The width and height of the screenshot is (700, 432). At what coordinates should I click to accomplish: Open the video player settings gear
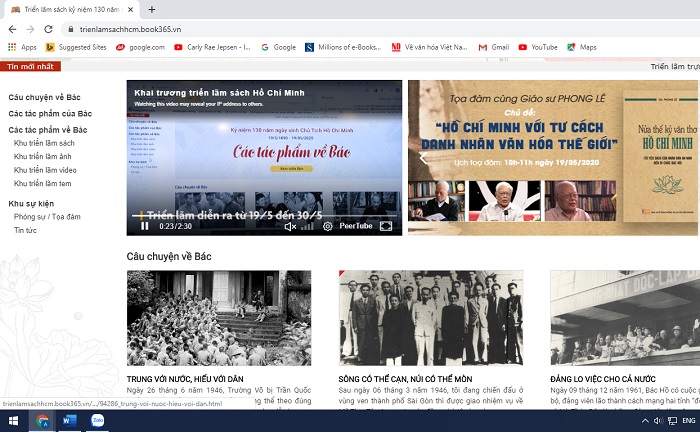(x=327, y=227)
